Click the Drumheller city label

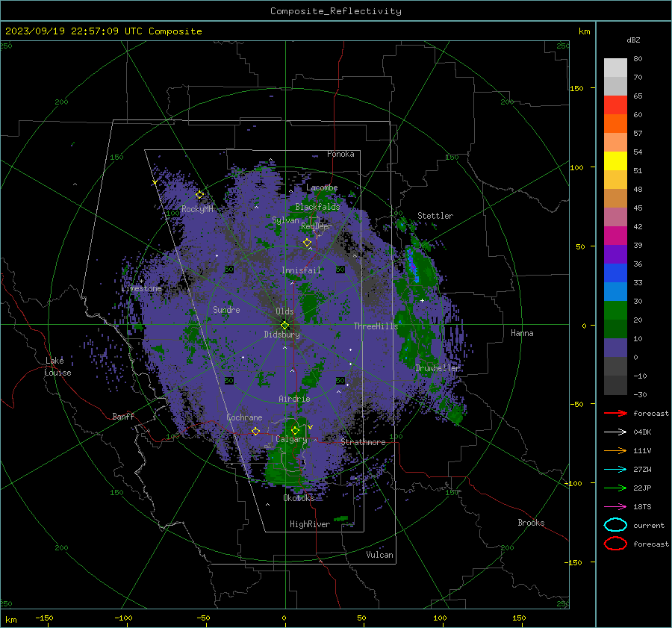click(438, 368)
